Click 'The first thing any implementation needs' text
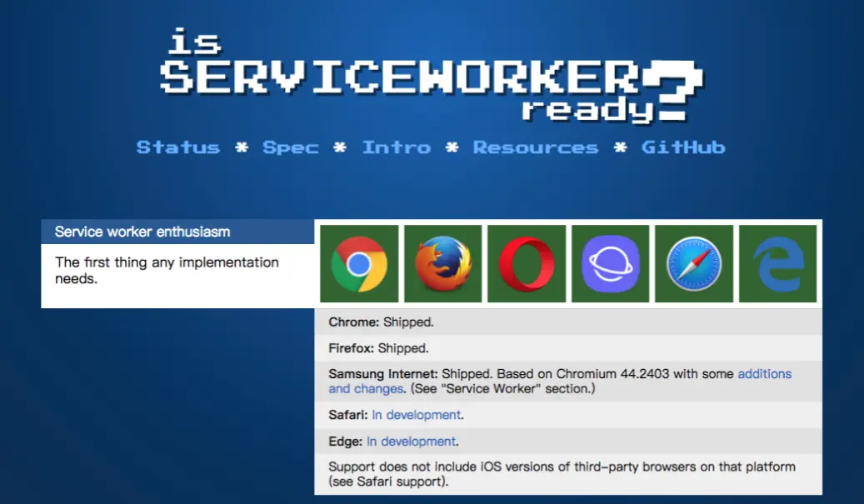The width and height of the screenshot is (864, 504). click(x=167, y=271)
